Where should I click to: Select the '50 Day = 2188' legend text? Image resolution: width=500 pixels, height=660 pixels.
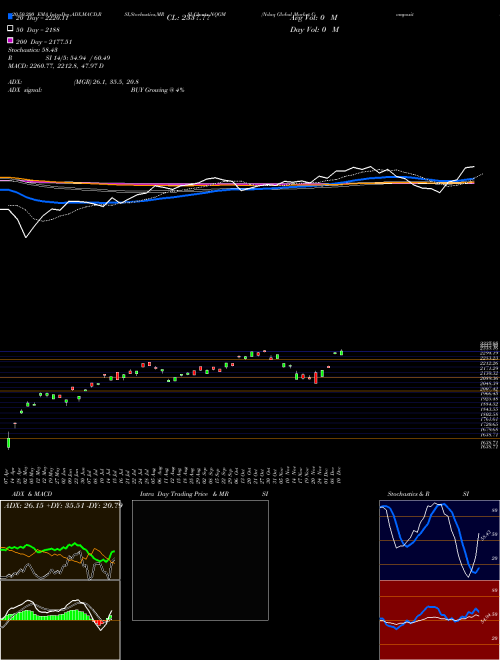pyautogui.click(x=38, y=29)
